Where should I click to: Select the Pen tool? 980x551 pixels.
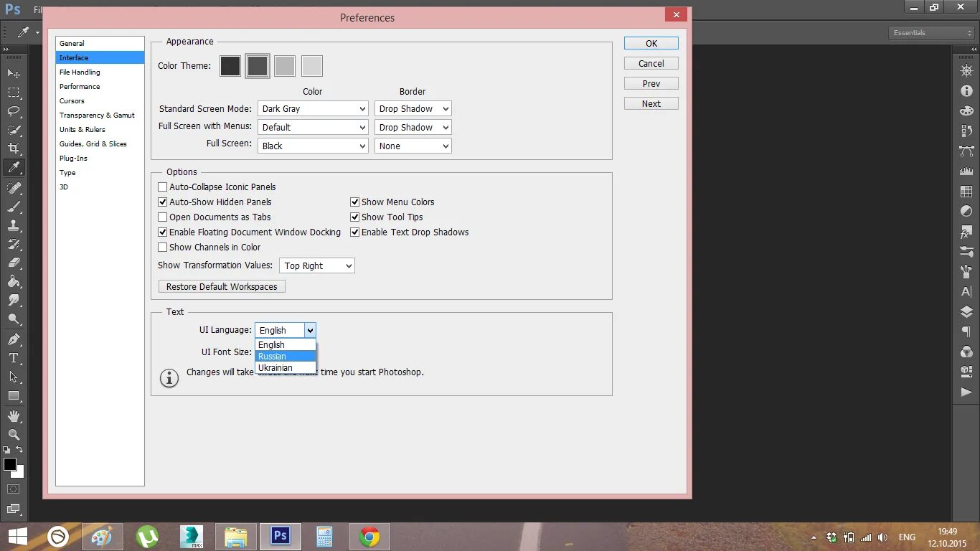(14, 339)
